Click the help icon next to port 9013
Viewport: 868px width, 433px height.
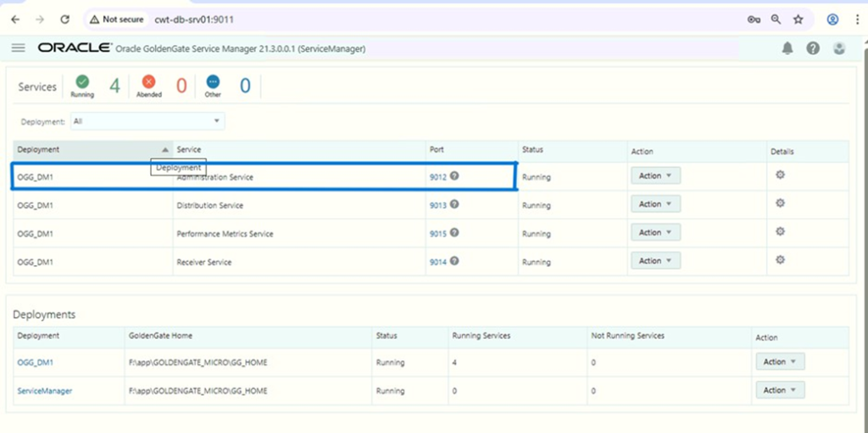tap(454, 203)
